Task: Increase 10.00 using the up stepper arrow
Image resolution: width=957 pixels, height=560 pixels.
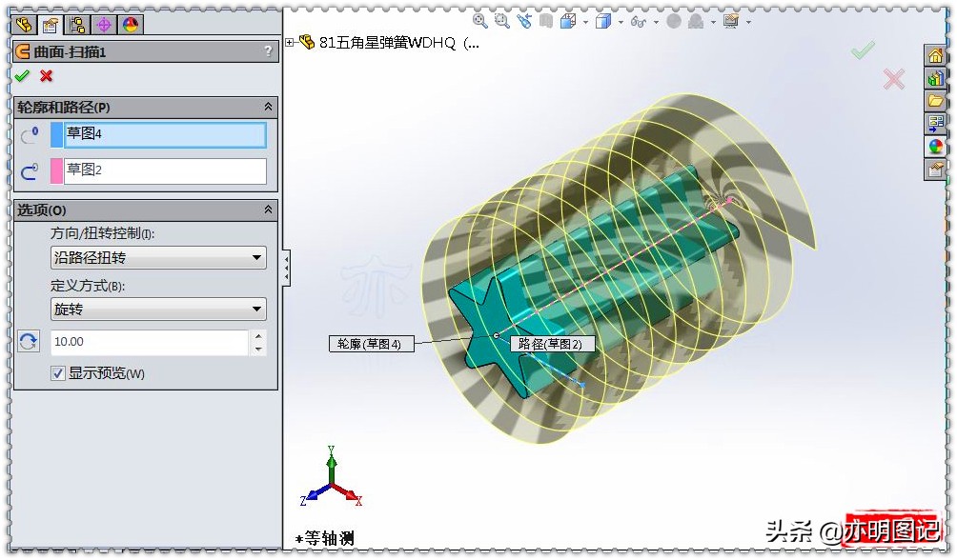Action: [x=259, y=336]
